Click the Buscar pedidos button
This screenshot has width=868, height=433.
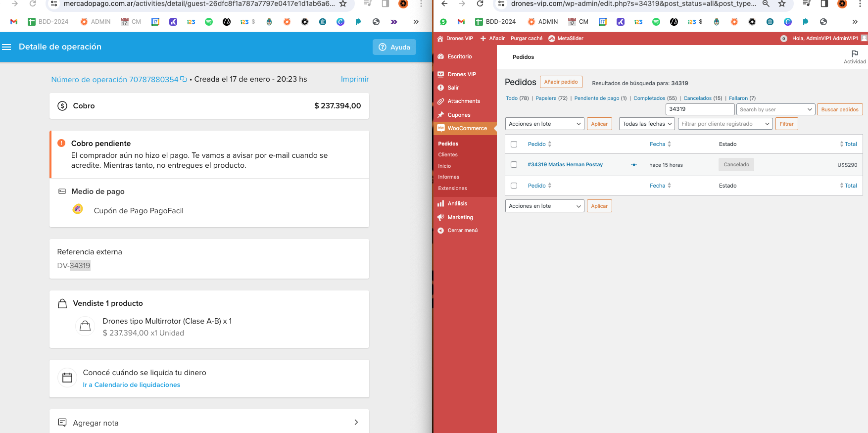(x=839, y=109)
